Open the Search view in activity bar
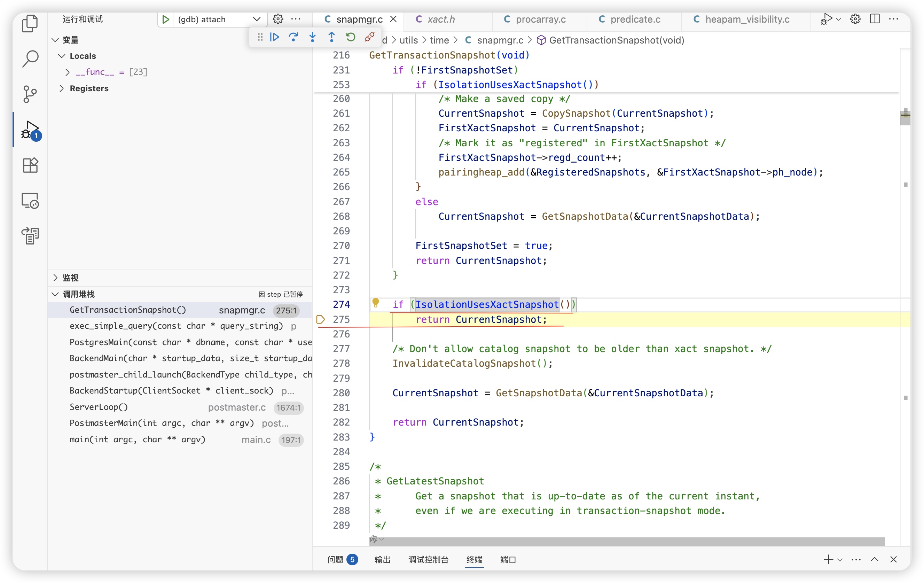Screen dimensions: 924x583 click(x=30, y=59)
